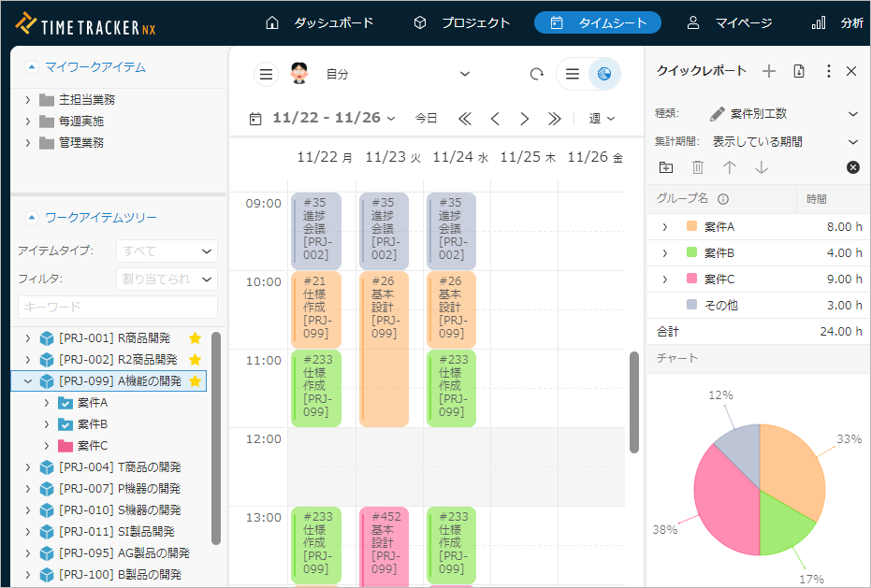Jump forward with the double right arrow

point(555,119)
